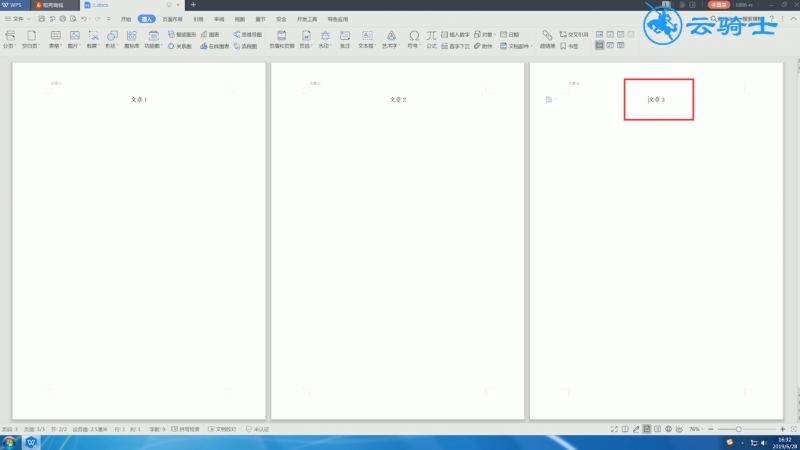
Task: Open WPS from the taskbar
Action: point(31,442)
